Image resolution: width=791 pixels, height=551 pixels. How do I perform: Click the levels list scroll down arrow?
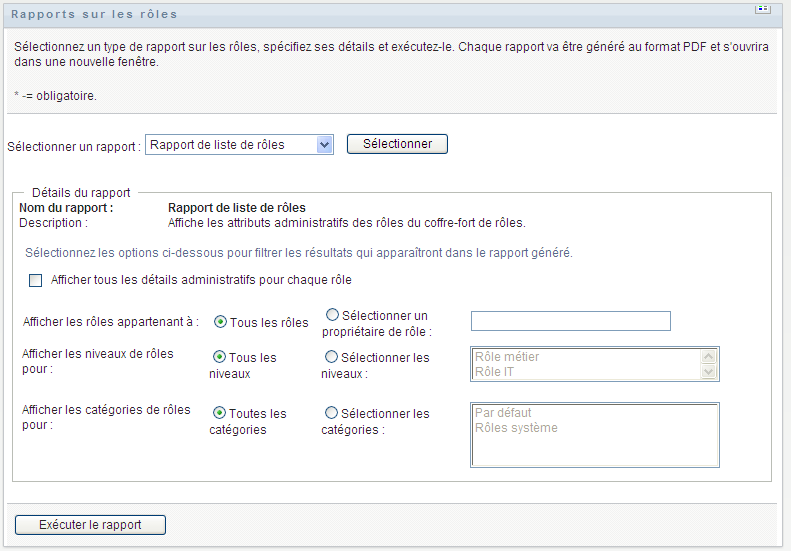[x=709, y=372]
